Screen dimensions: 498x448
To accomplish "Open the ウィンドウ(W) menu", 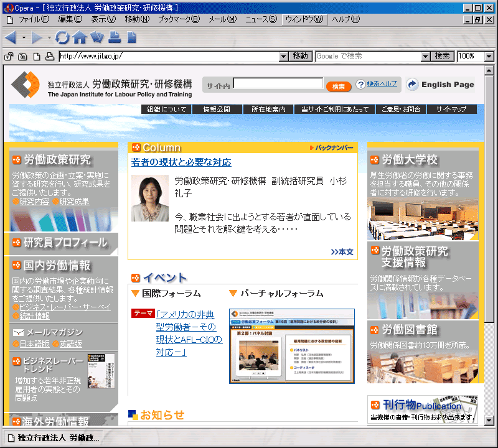I will [304, 20].
